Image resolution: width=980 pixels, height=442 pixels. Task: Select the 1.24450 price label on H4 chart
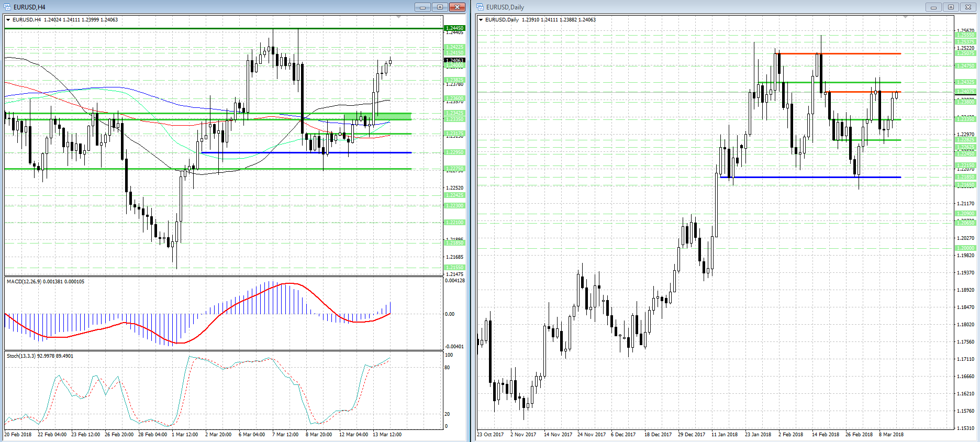coord(454,28)
